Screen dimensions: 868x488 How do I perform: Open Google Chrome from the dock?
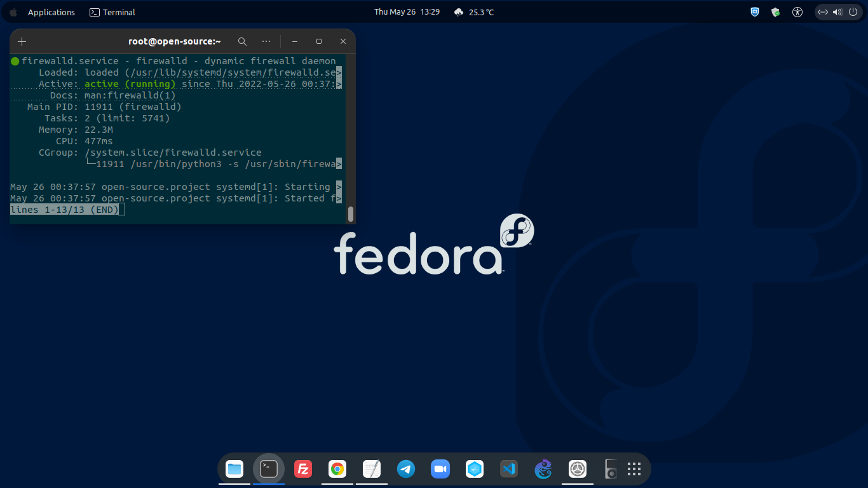(x=337, y=470)
